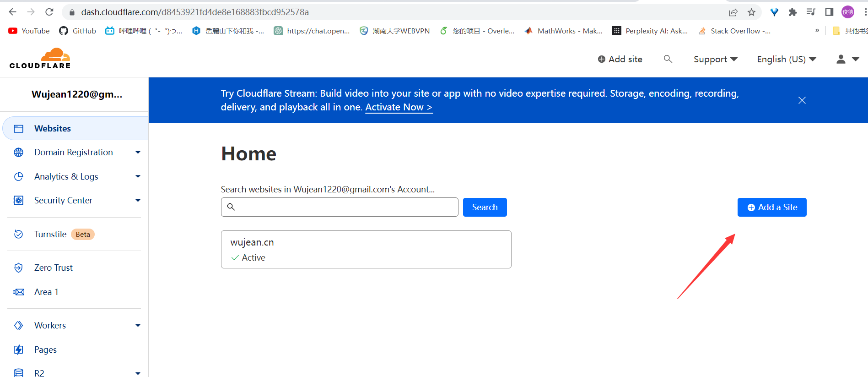Open the Chrome profile avatar

848,12
